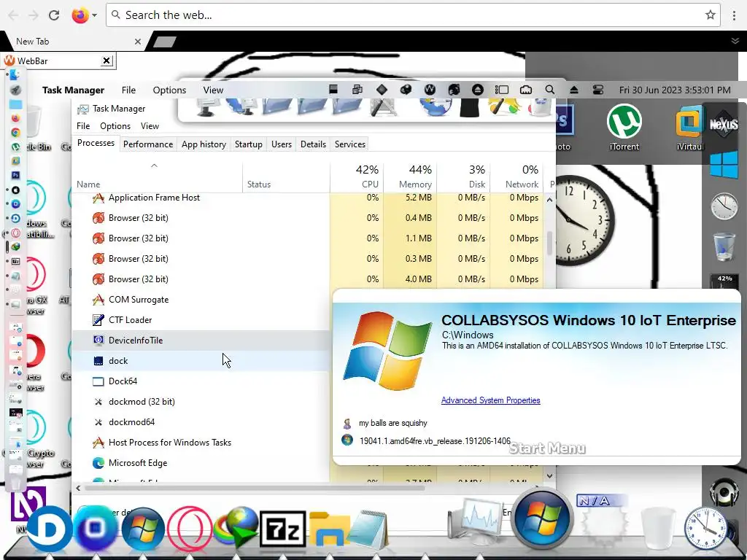
Task: Launch Opera GX from the bottom dock
Action: (190, 529)
